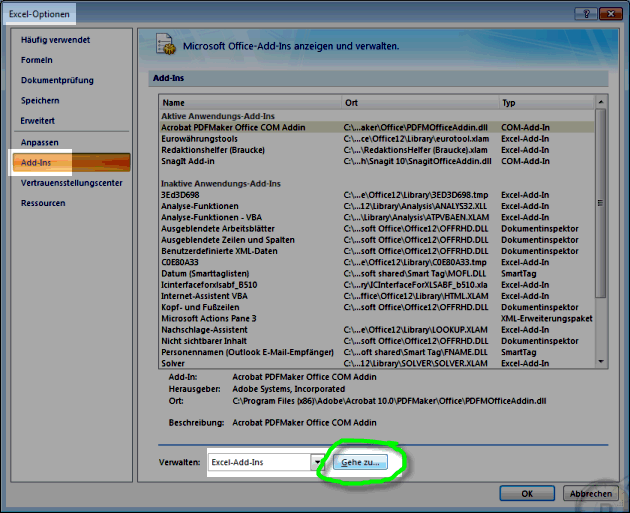Select the SnagIt Add-in row
The height and width of the screenshot is (513, 630).
[376, 161]
